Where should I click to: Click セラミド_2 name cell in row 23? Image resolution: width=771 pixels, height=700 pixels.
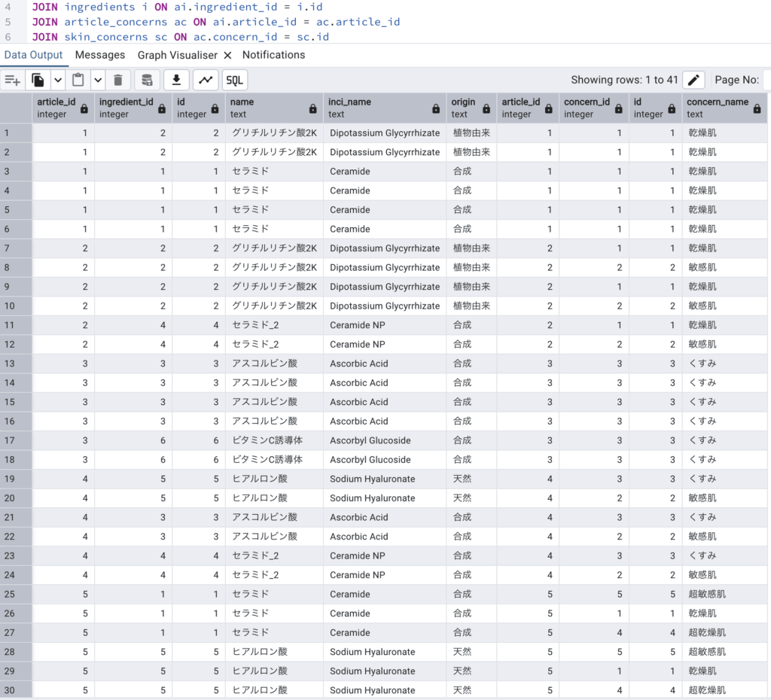(274, 555)
